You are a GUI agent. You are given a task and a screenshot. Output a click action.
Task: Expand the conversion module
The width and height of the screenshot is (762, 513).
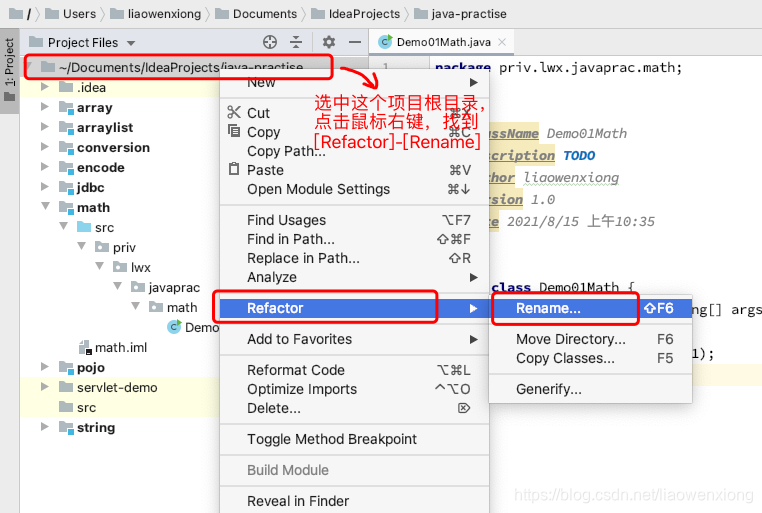pos(45,147)
